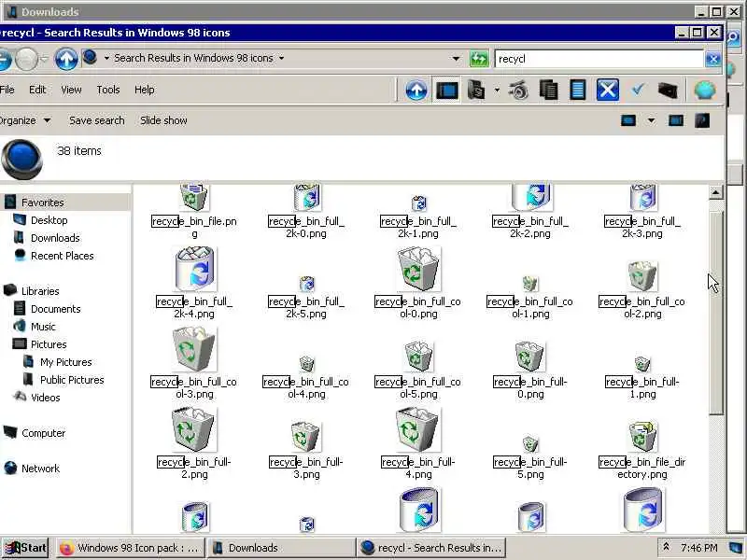Open the My Pictures folder
Screen dimensions: 747x560
coord(65,362)
